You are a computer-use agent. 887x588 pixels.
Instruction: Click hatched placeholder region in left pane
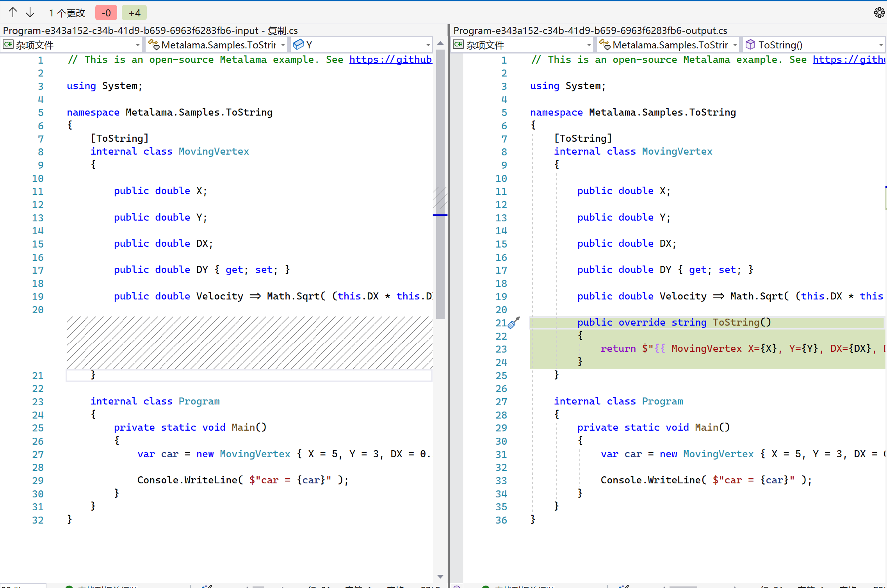click(249, 342)
